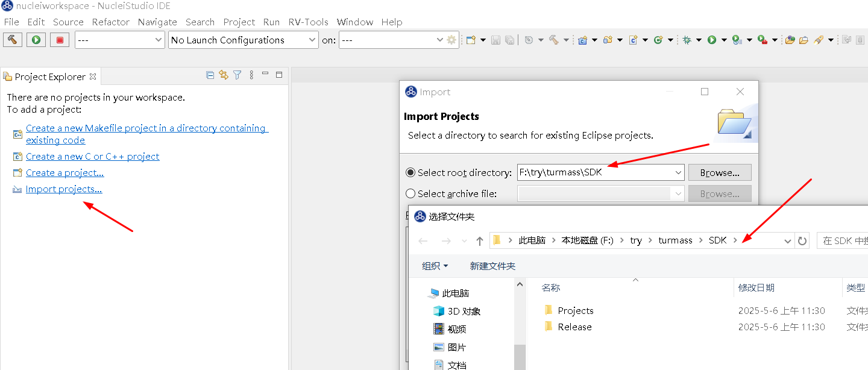Open Project Explorer View Menu dots
This screenshot has height=370, width=868.
coord(251,75)
